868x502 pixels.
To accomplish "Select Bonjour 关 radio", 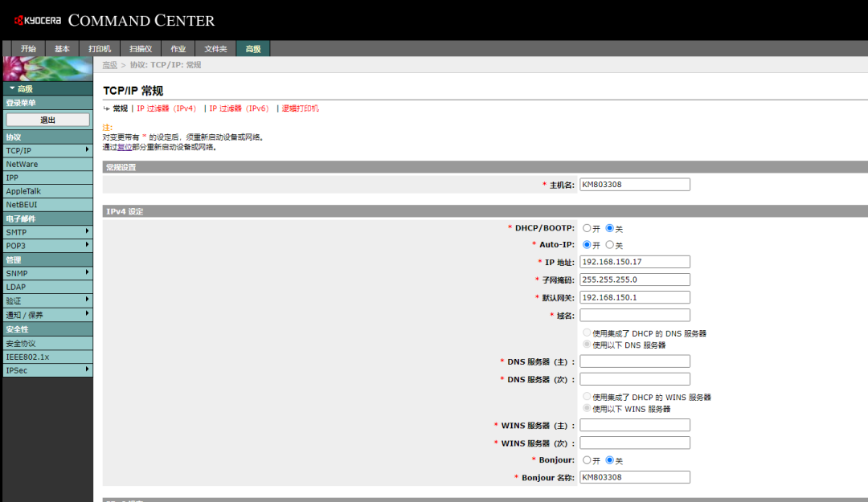I will pyautogui.click(x=609, y=460).
